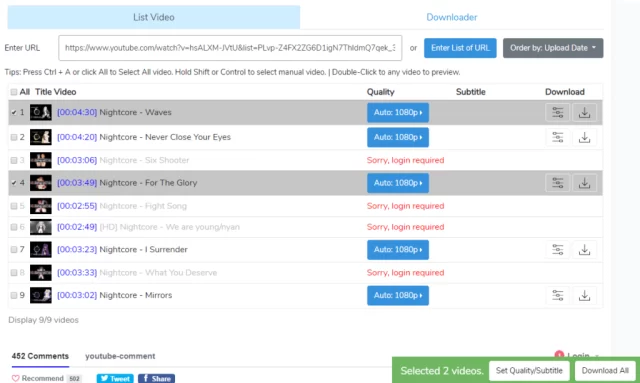640x383 pixels.
Task: Click the Tweet button
Action: tap(115, 379)
